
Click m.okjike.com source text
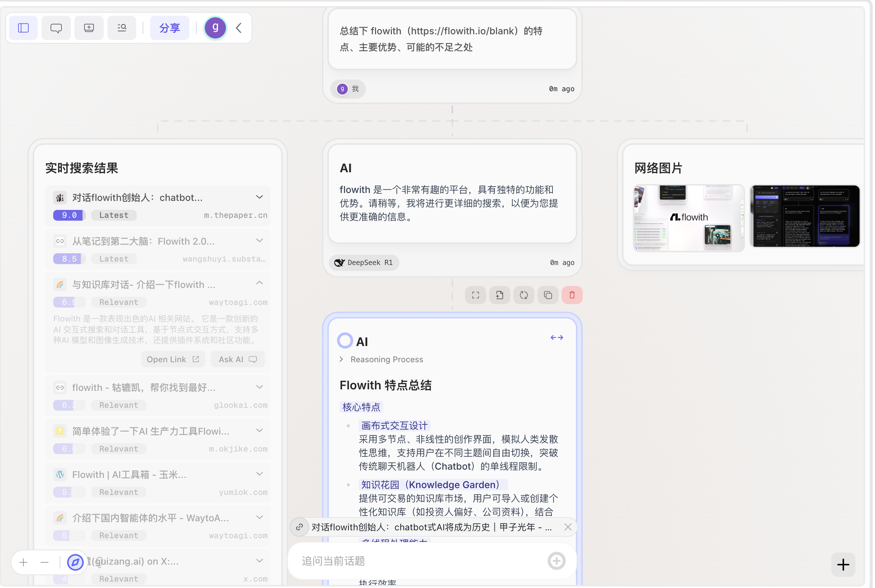(238, 449)
